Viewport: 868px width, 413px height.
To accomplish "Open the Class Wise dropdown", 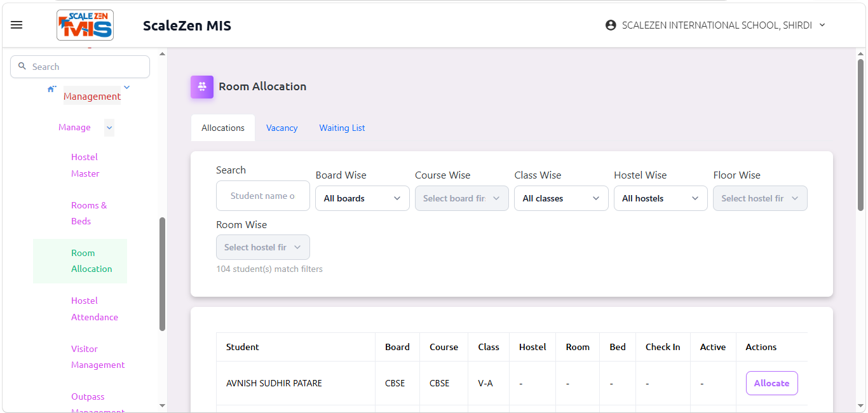I will pyautogui.click(x=561, y=198).
